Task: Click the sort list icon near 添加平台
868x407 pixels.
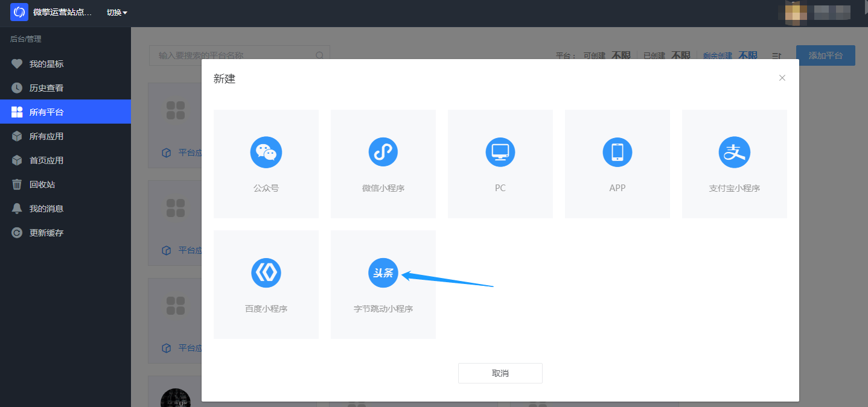Action: tap(777, 56)
